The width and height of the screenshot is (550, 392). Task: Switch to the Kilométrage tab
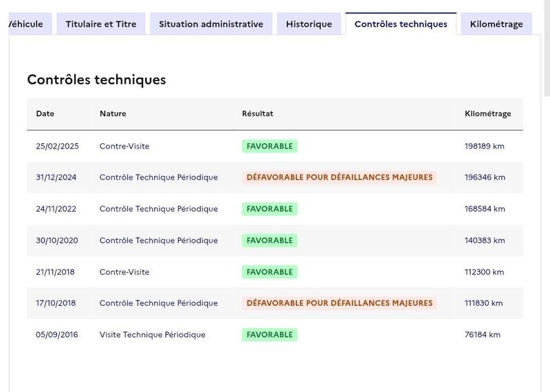pyautogui.click(x=496, y=24)
